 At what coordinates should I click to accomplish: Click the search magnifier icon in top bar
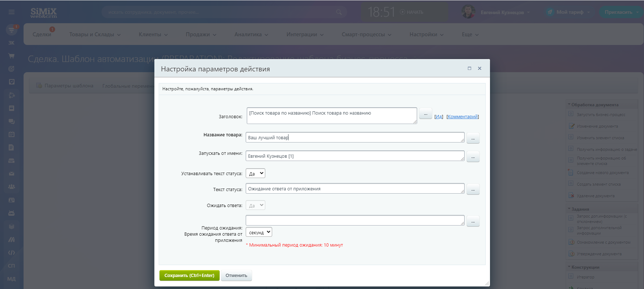click(339, 12)
